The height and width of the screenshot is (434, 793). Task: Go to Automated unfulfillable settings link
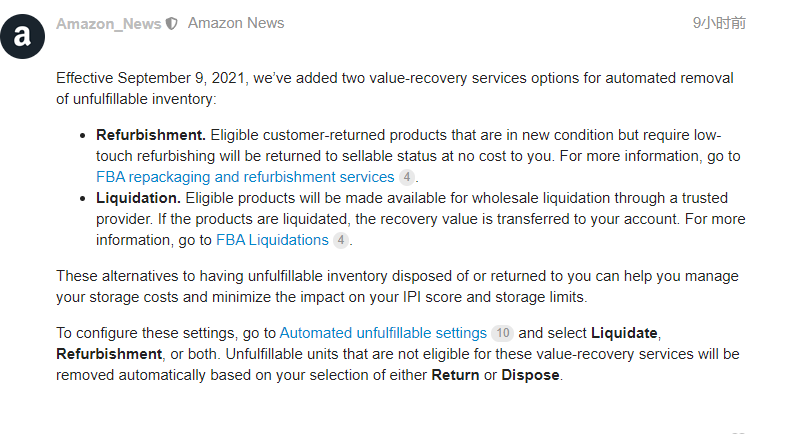[x=383, y=333]
